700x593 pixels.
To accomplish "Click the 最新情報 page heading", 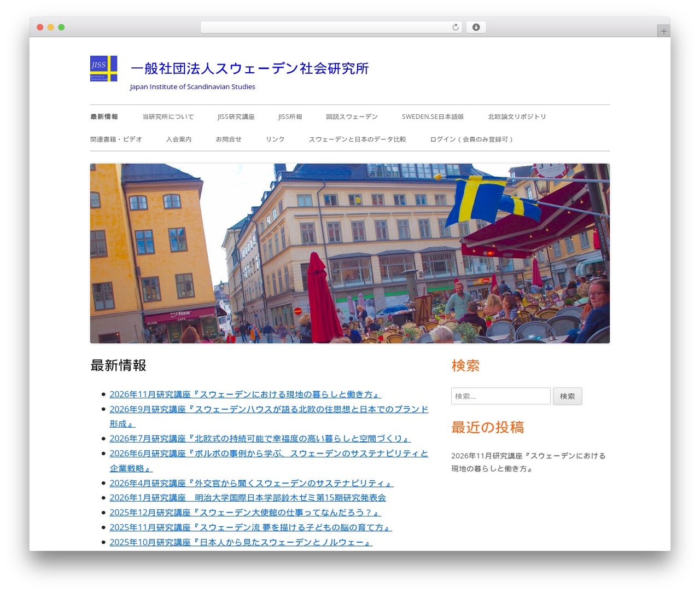I will [x=118, y=365].
